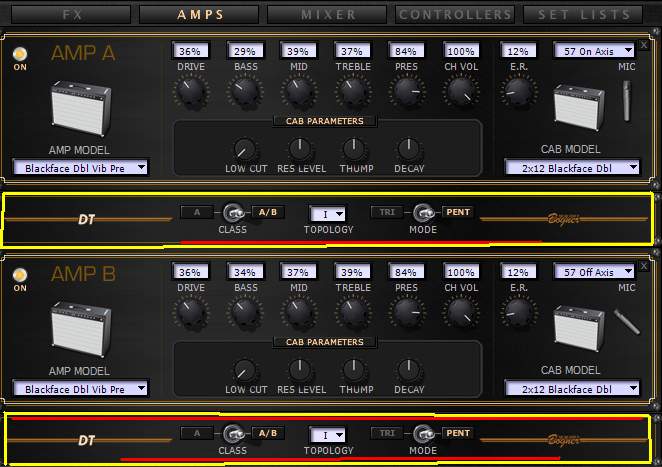Go to the SET LISTS tab
The width and height of the screenshot is (662, 467).
[583, 15]
